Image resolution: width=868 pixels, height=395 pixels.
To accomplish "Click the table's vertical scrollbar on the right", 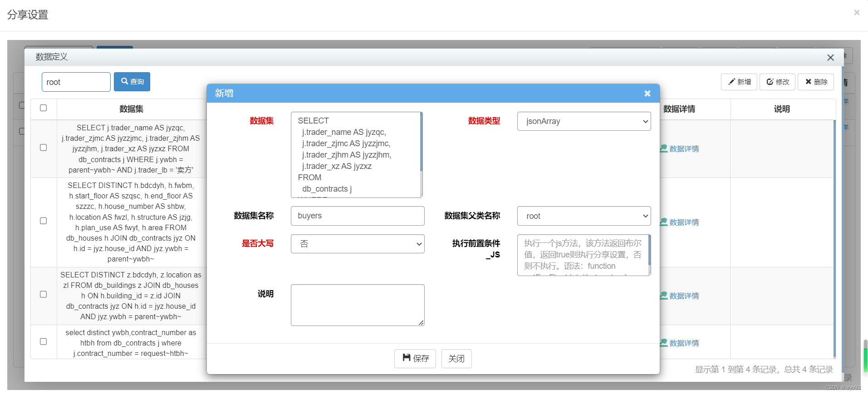I will click(x=834, y=239).
